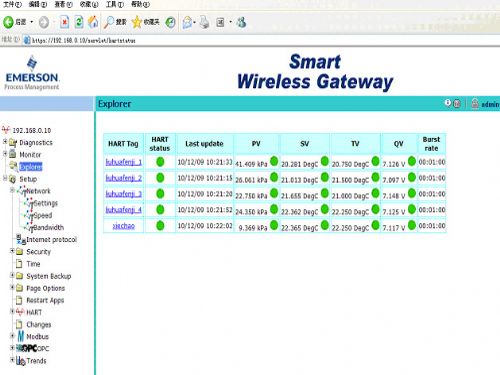Click the Mail envelope toolbar icon
Viewport: 500px width, 375px height.
tap(187, 22)
